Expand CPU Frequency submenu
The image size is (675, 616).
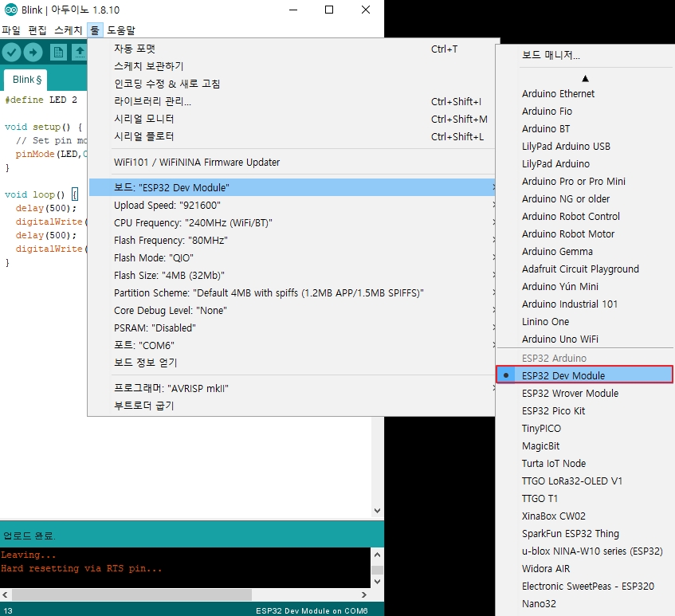(292, 223)
